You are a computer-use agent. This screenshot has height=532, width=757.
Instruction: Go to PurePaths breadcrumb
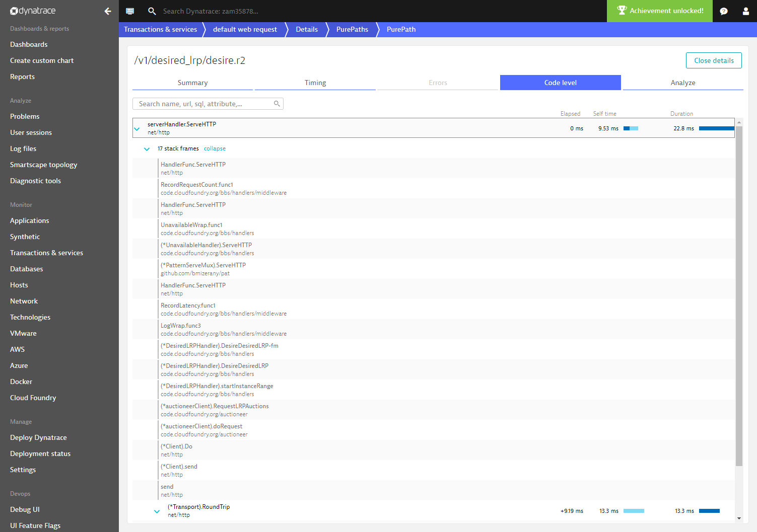pyautogui.click(x=352, y=29)
